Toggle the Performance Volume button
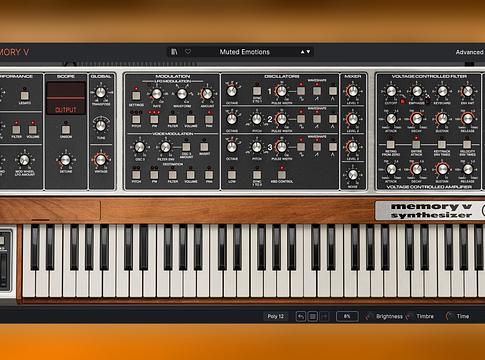Screen dimensions: 485x360 pyautogui.click(x=32, y=129)
